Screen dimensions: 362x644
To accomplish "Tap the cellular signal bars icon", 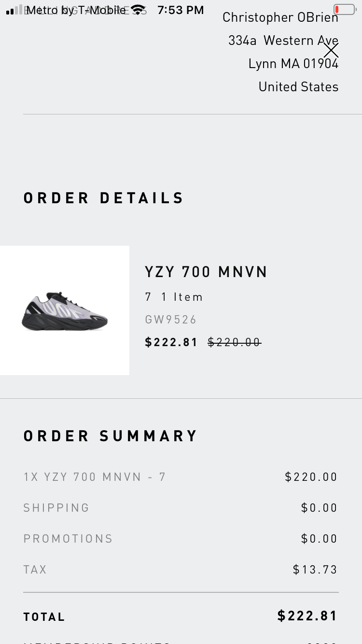I will point(14,10).
